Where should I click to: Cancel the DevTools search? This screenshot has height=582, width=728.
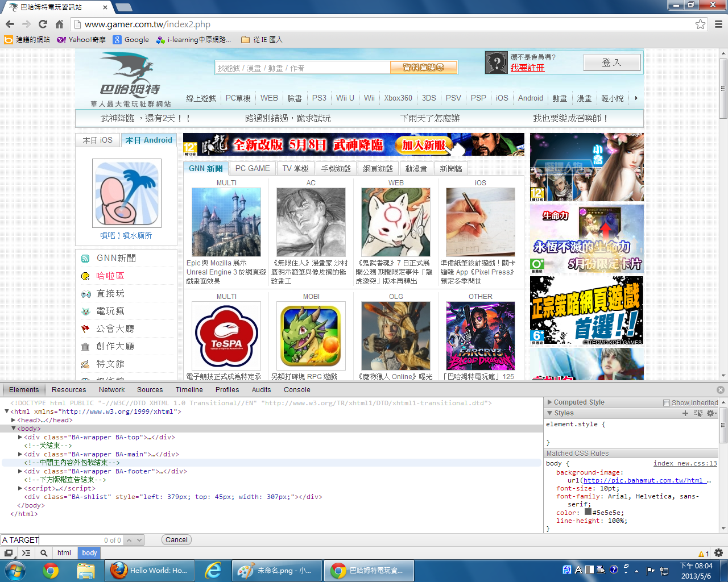[176, 540]
